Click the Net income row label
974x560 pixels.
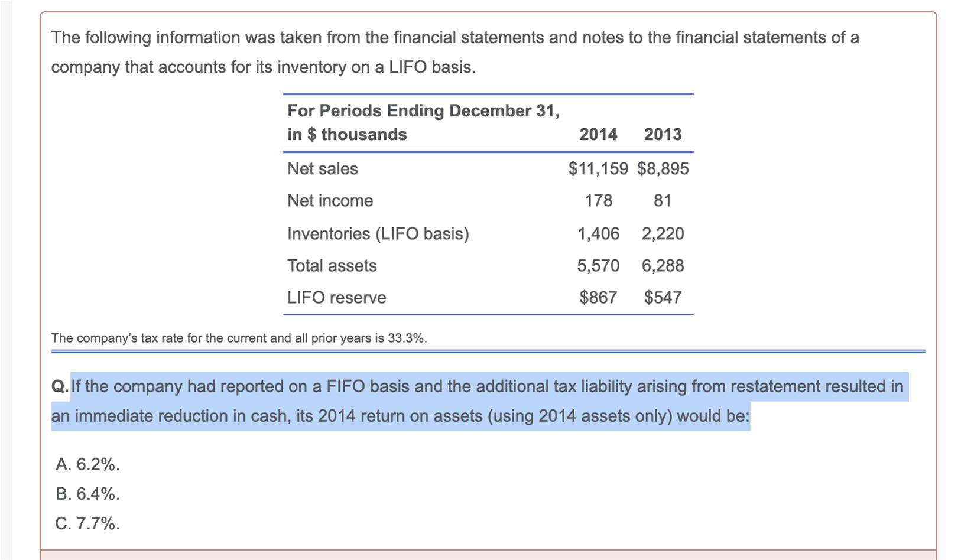(330, 201)
